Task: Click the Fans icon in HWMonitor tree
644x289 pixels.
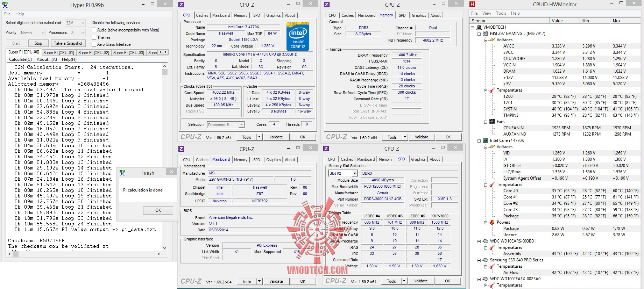Action: (x=492, y=122)
